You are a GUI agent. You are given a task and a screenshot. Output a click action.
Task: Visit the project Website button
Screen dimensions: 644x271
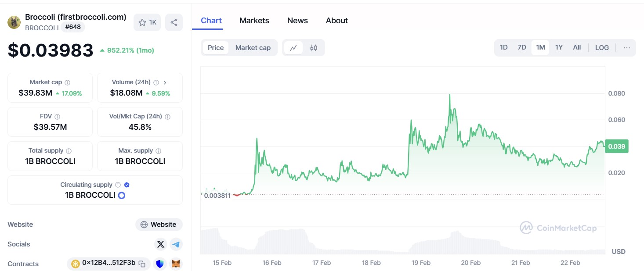[159, 224]
